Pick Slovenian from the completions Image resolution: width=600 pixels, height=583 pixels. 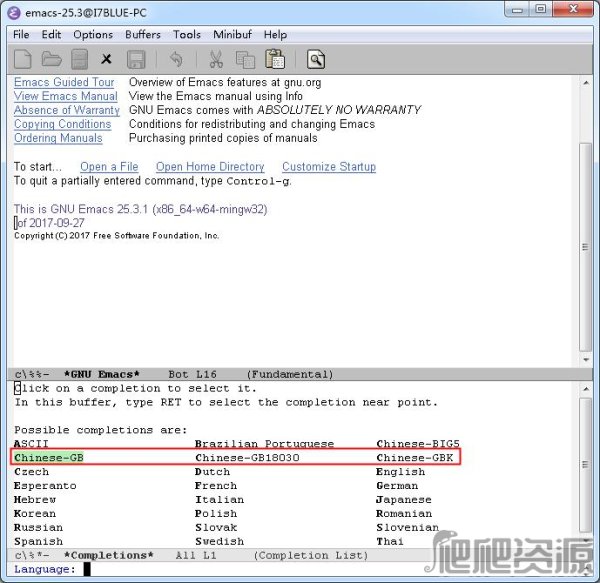click(407, 527)
